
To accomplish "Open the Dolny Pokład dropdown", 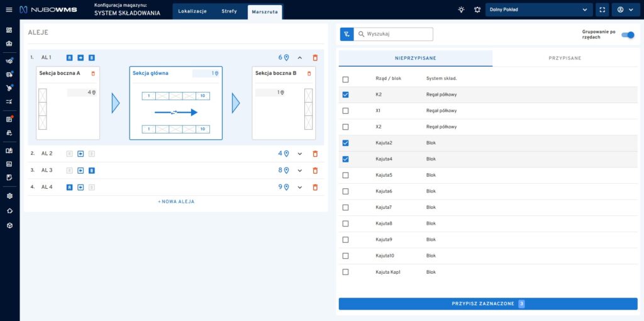I will coord(538,10).
